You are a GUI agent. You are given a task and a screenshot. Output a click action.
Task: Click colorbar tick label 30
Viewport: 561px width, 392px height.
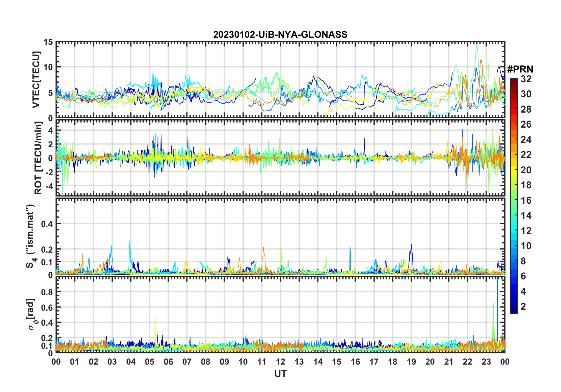(x=526, y=94)
